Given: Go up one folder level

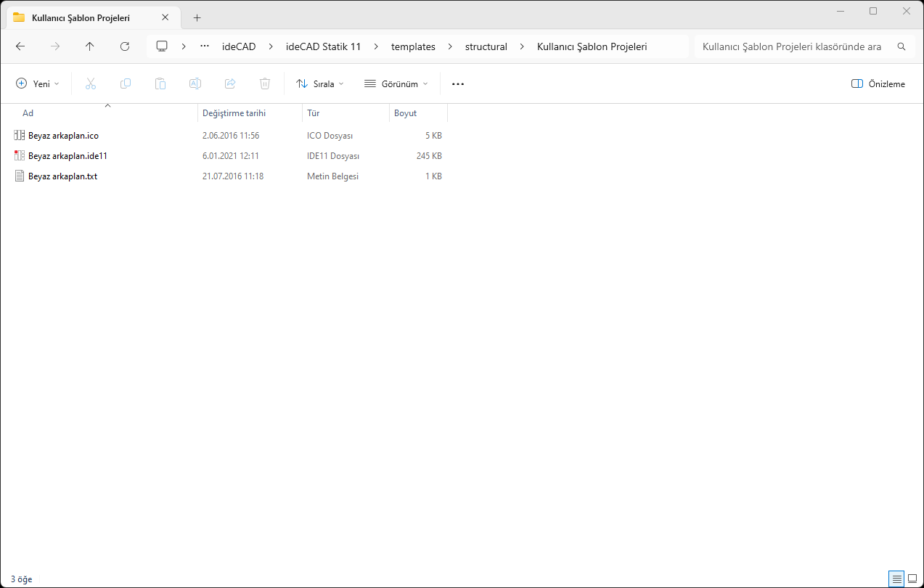Looking at the screenshot, I should tap(90, 46).
